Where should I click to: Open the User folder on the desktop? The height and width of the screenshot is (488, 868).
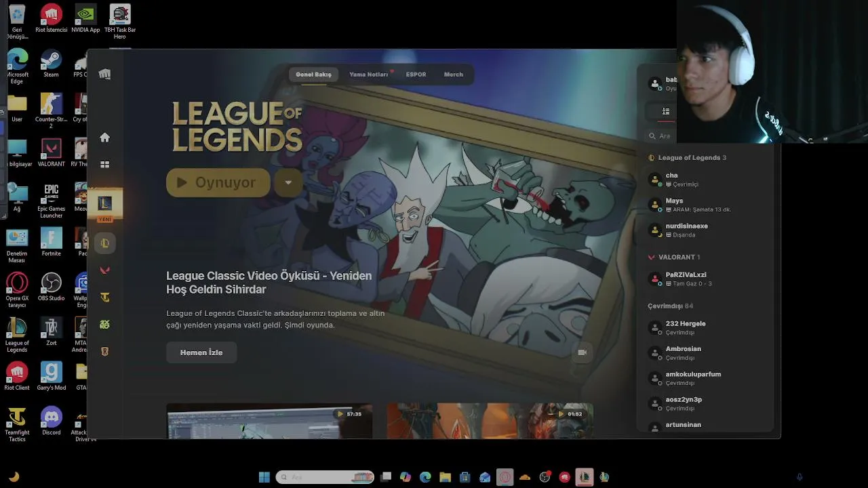click(17, 108)
